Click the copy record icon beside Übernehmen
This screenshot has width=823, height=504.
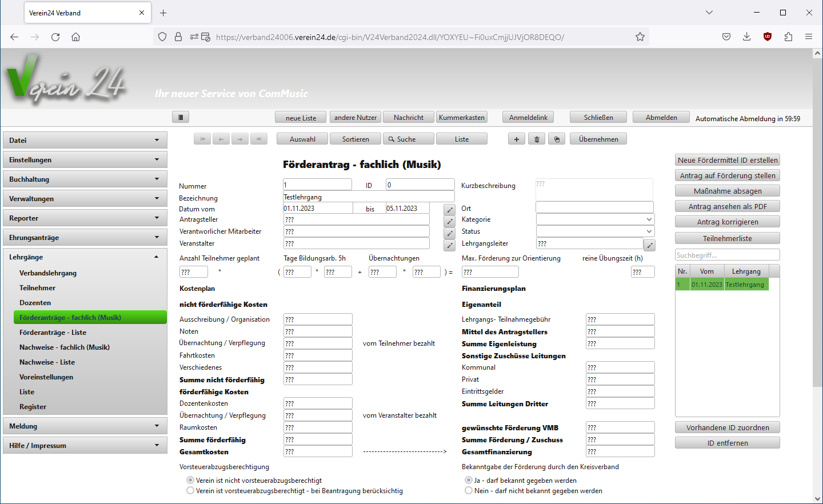tap(557, 139)
